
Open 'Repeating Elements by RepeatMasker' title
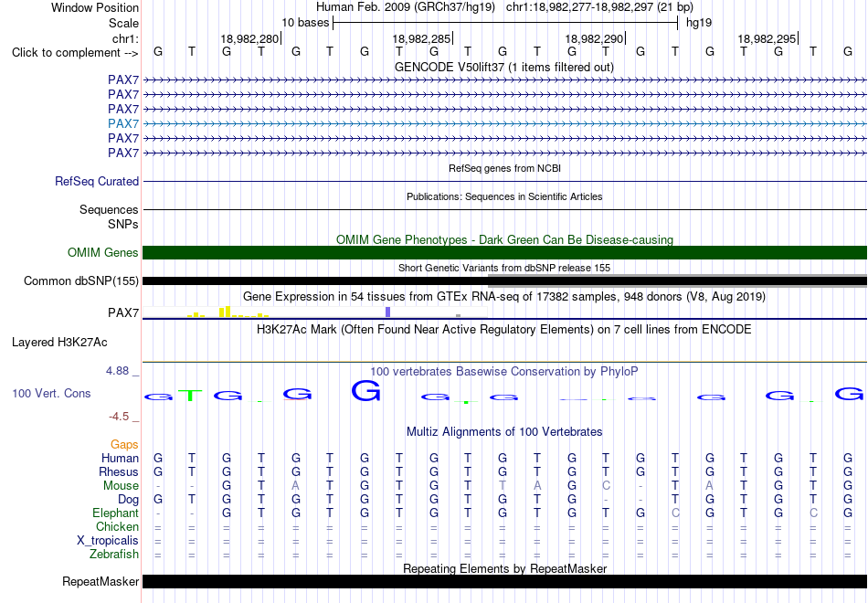click(x=504, y=568)
